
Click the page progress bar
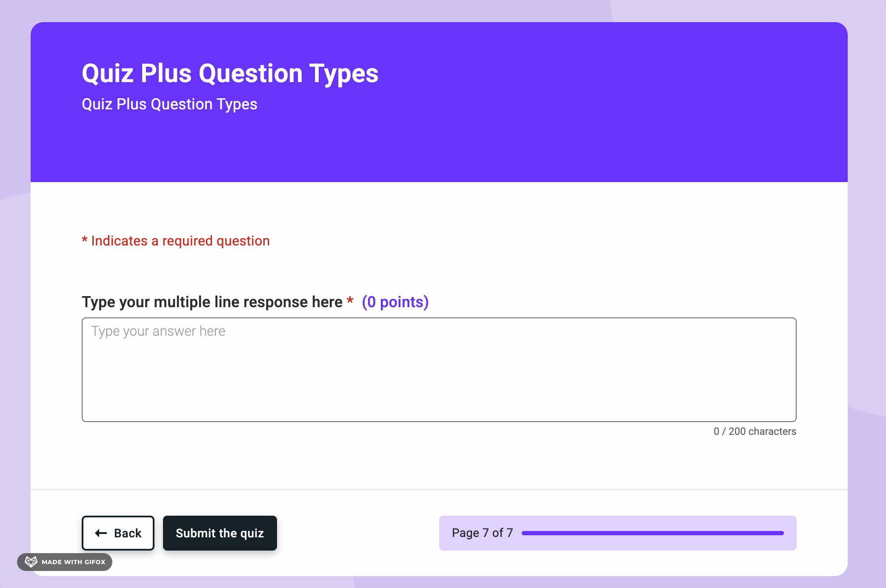coord(652,533)
